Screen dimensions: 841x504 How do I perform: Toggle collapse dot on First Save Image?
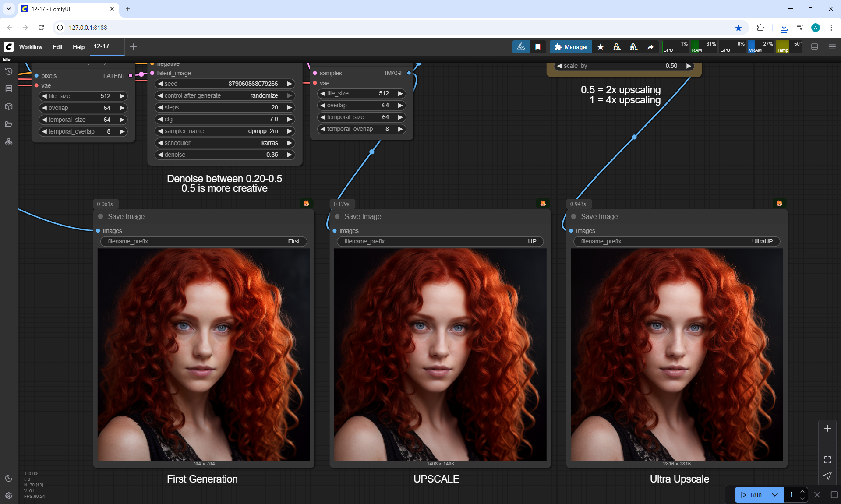coord(101,216)
